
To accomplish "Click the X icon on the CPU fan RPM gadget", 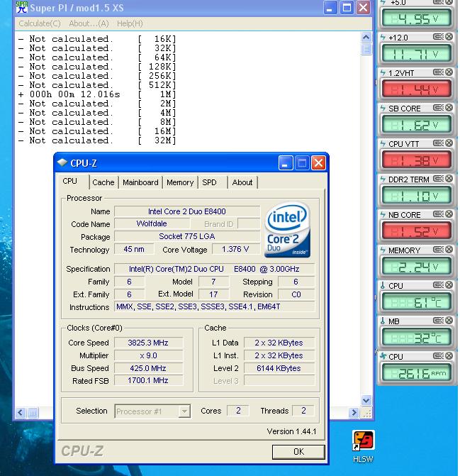I will [449, 356].
